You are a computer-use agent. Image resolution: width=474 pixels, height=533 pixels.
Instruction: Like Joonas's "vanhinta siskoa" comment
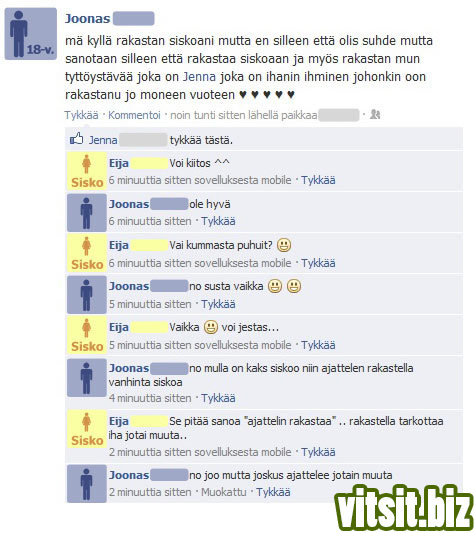tap(218, 398)
